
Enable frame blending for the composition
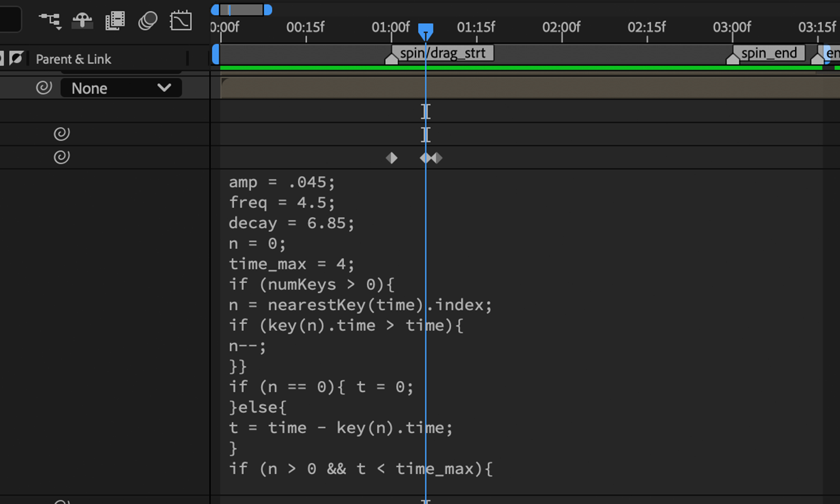click(115, 21)
